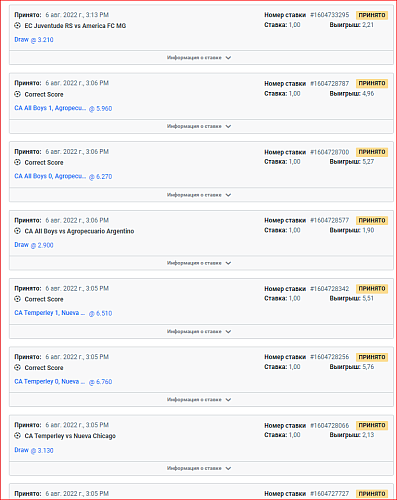Viewport: 397px width, 500px height.
Task: Expand bet information for bet #1604728700
Action: tap(201, 195)
